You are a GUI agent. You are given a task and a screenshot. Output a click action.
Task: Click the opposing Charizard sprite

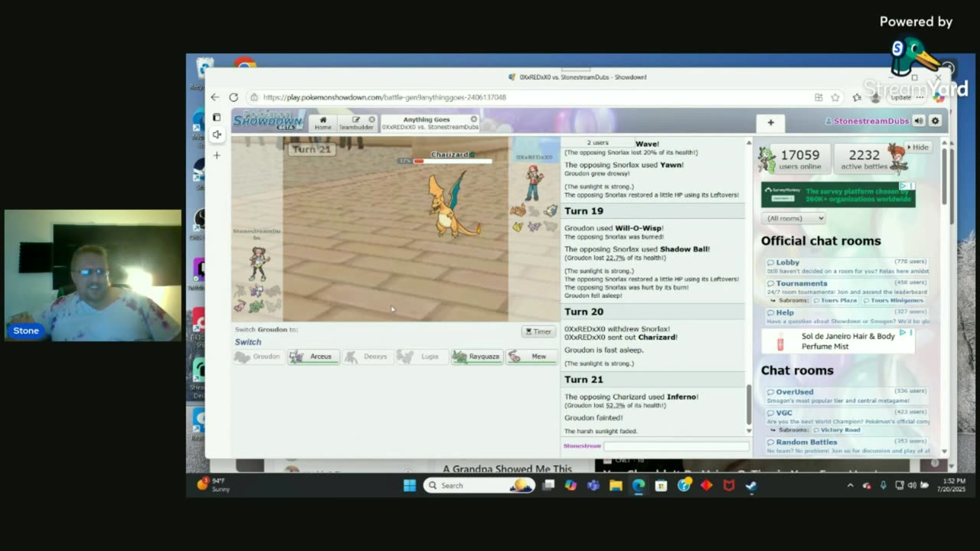pos(453,204)
